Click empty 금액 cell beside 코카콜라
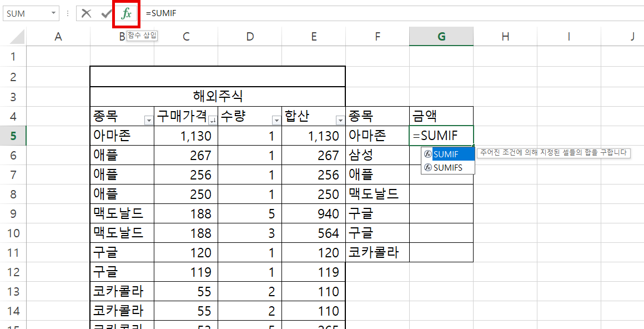The height and width of the screenshot is (329, 644). coord(441,252)
